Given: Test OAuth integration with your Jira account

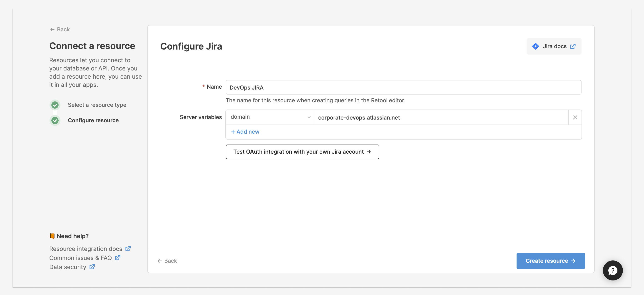Looking at the screenshot, I should coord(302,152).
